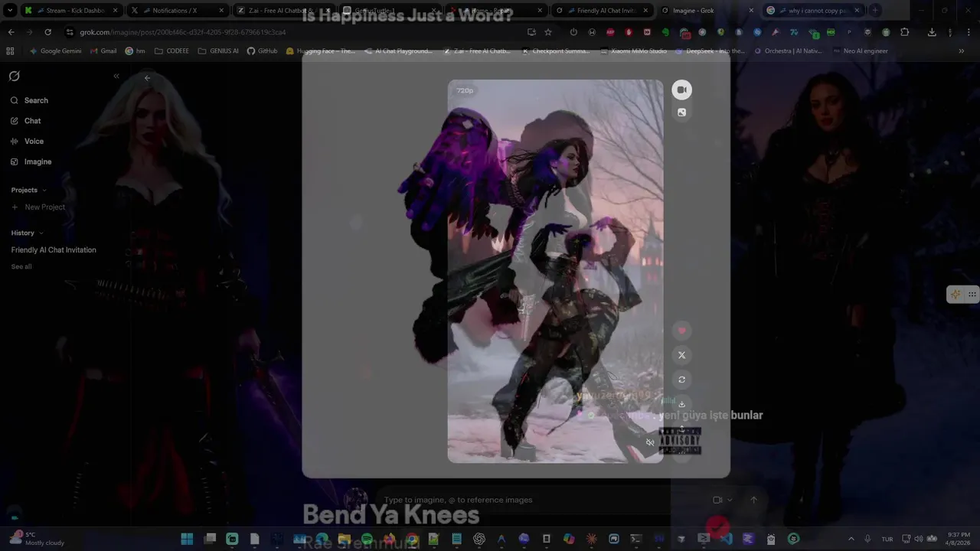Screen dimensions: 980x551
Task: Bookmark this page with the star icon
Action: 548,32
